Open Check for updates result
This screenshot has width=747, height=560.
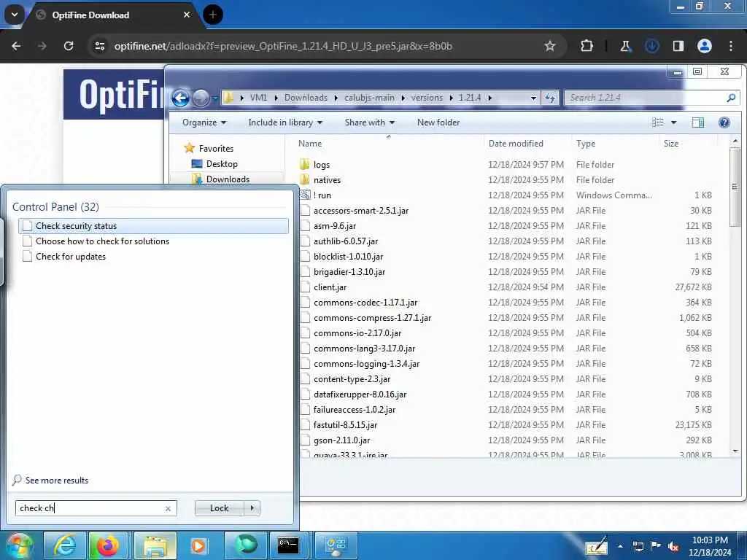[71, 257]
